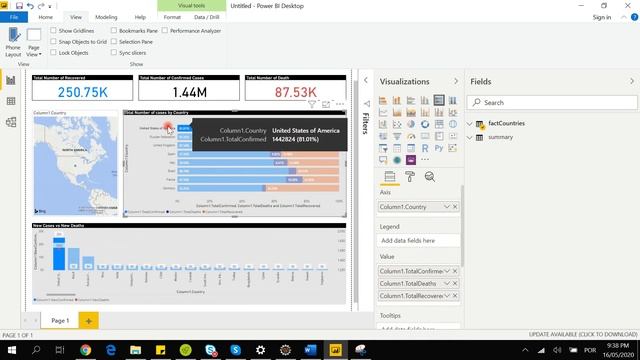Click the filter icon on chart header
The height and width of the screenshot is (360, 640).
click(312, 104)
